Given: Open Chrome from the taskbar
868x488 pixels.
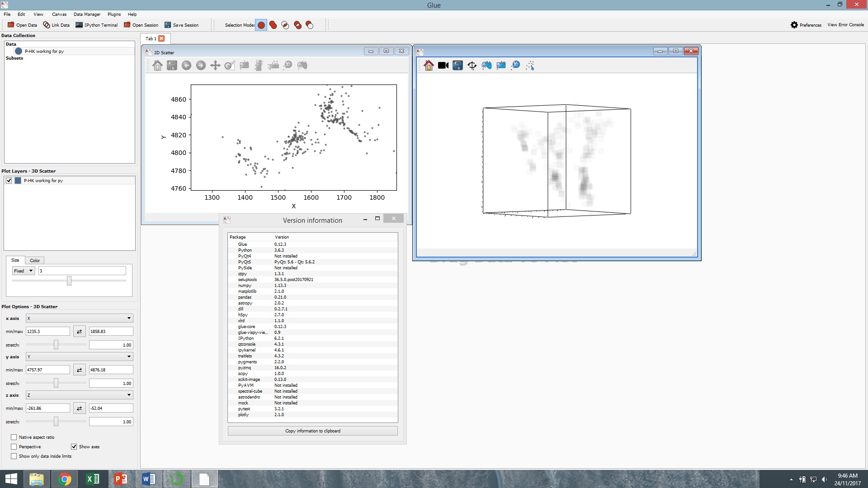Looking at the screenshot, I should tap(65, 479).
